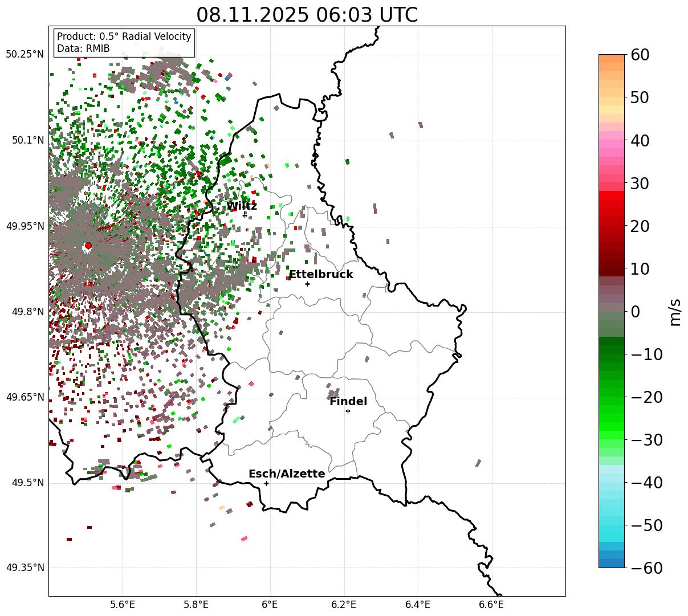
Task: Click the 49.35°N latitude tick label
Action: coord(25,568)
